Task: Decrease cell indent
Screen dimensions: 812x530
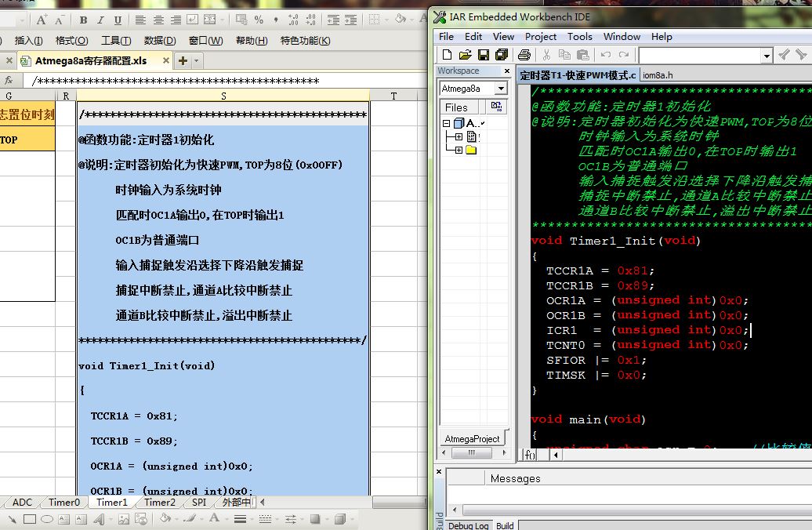Action: tap(334, 20)
